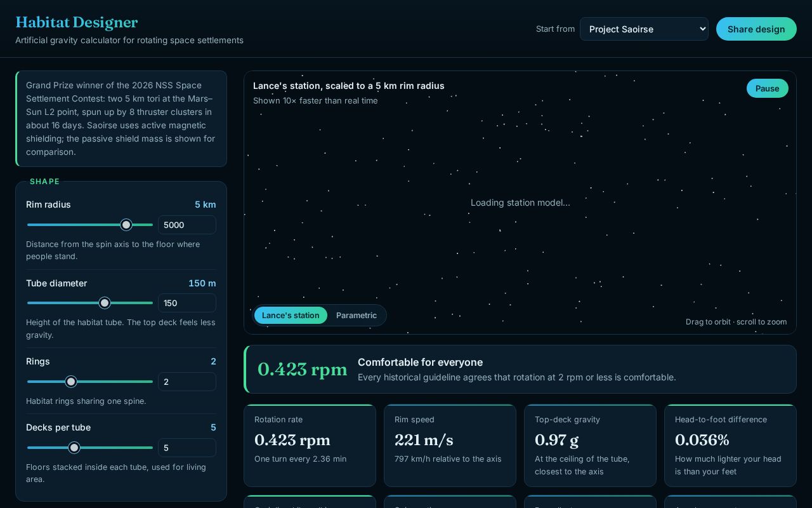Adjust the Rim radius slider
This screenshot has width=812, height=508.
(x=90, y=225)
